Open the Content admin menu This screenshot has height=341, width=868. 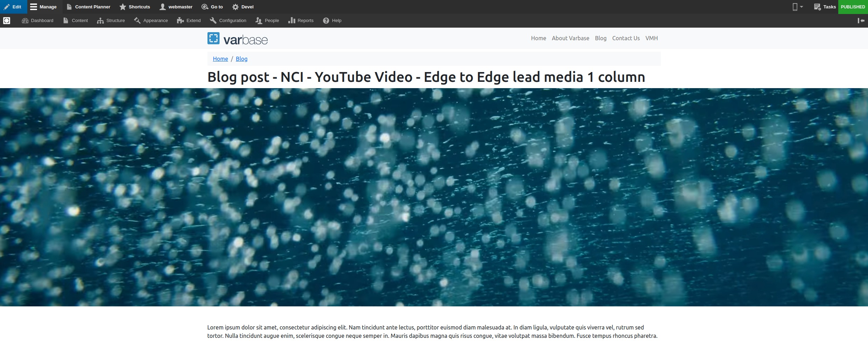(x=76, y=21)
